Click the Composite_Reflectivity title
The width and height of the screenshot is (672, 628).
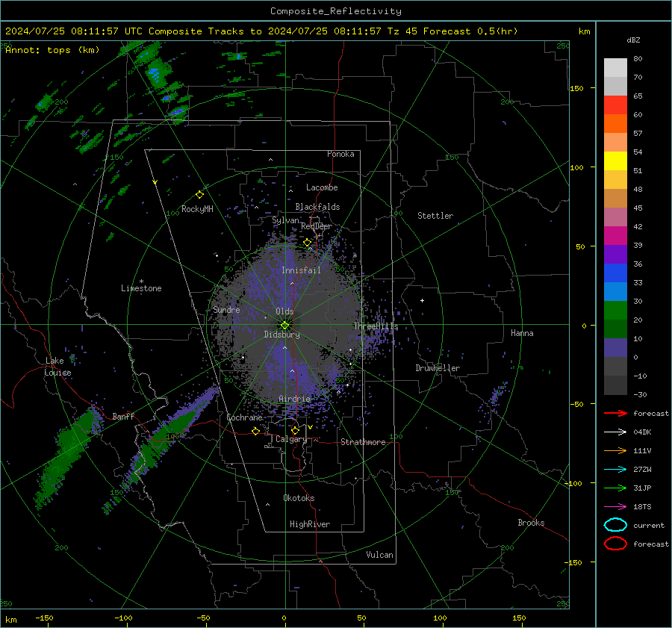click(336, 11)
